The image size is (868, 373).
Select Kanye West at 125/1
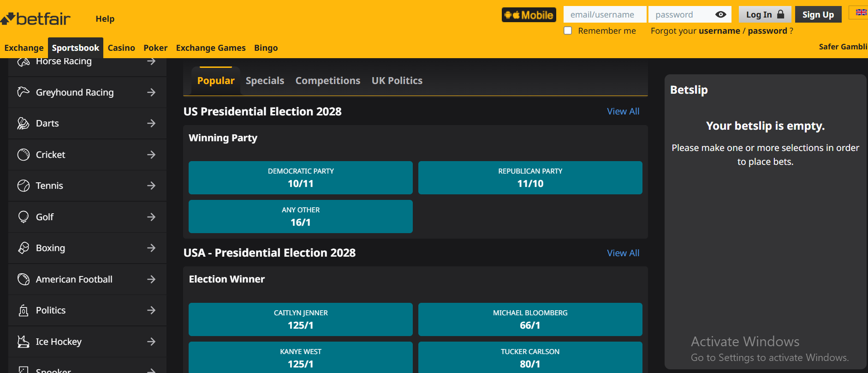pyautogui.click(x=301, y=357)
